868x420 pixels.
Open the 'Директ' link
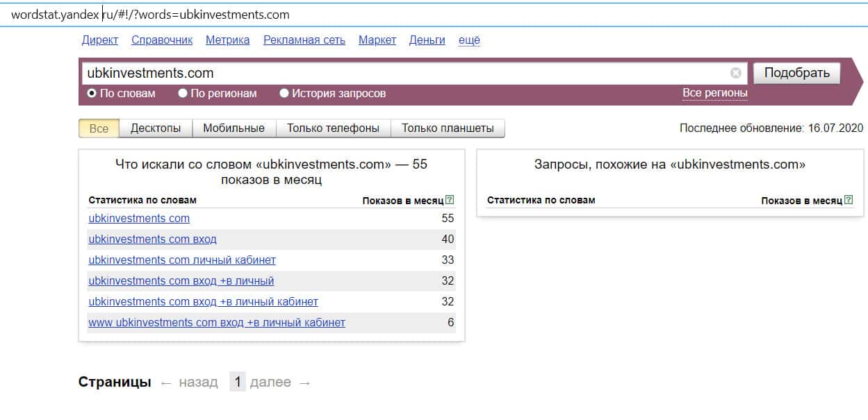[100, 40]
